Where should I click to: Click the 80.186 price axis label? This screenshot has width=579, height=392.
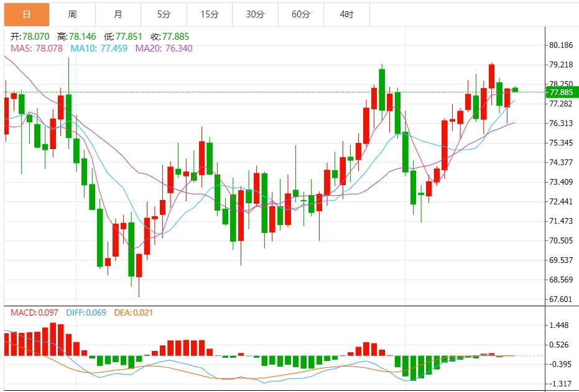(561, 45)
